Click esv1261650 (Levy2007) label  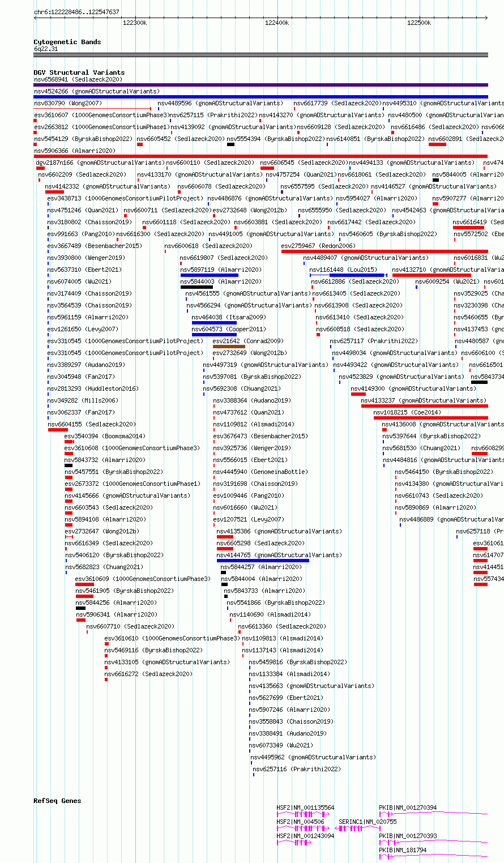click(x=83, y=329)
